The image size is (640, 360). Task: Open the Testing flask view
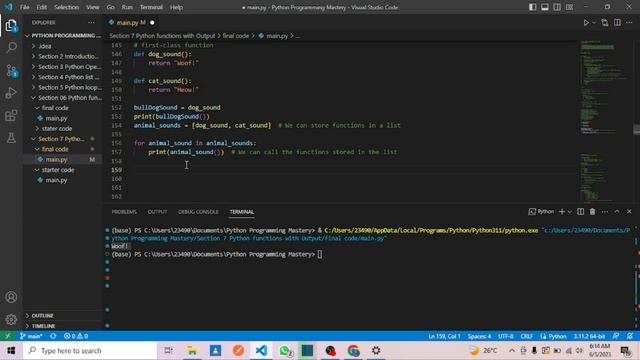click(11, 138)
